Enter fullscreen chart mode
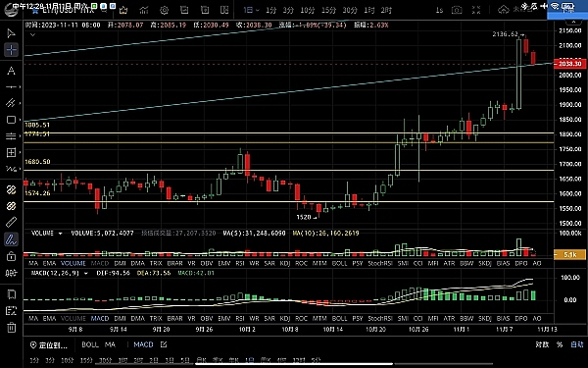Viewport: 588px width, 368px height. click(x=476, y=10)
